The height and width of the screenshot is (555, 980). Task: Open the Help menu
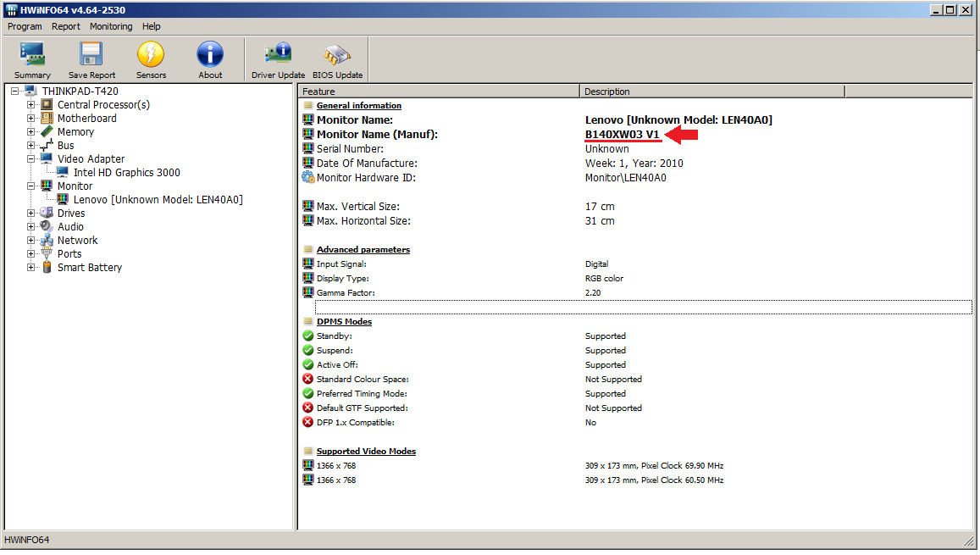152,26
